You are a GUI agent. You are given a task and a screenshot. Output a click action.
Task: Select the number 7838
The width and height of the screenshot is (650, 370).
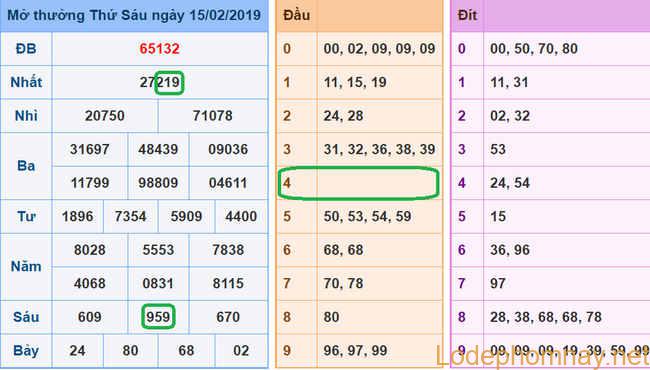tap(228, 250)
